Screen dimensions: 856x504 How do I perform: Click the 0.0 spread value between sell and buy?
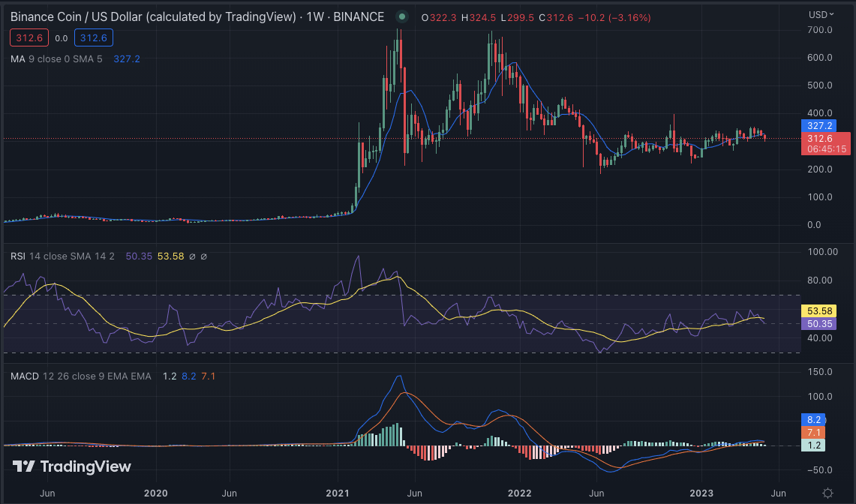coord(62,38)
